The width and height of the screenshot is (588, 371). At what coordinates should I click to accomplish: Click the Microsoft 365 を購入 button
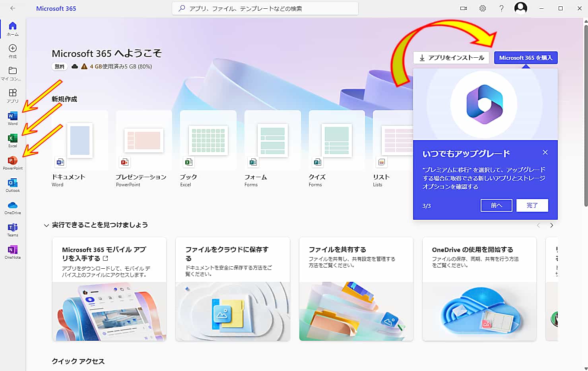[x=526, y=57]
